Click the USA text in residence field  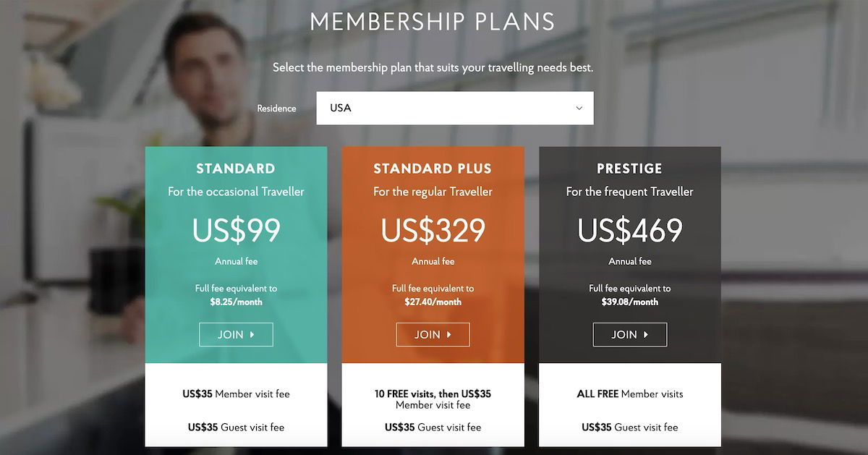tap(341, 108)
